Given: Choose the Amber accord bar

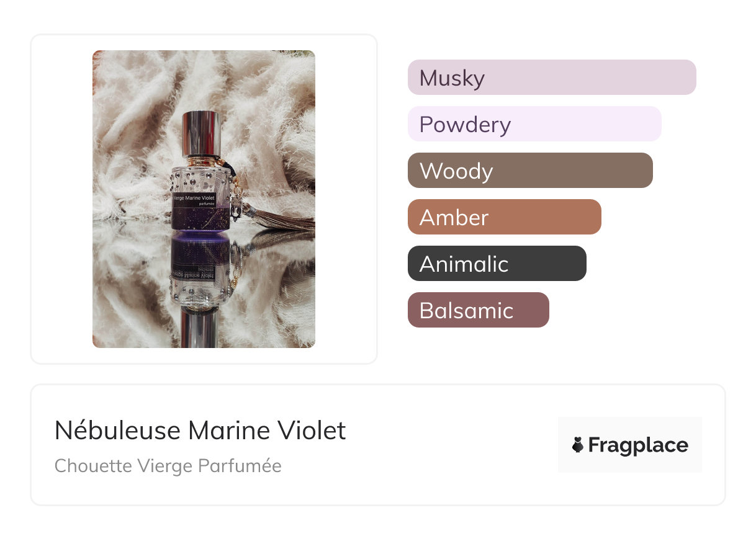Looking at the screenshot, I should [x=504, y=217].
